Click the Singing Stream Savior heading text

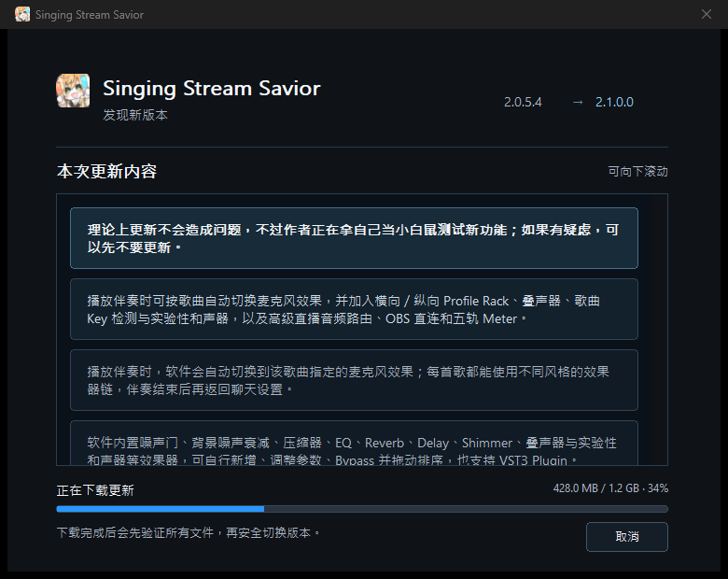coord(212,89)
